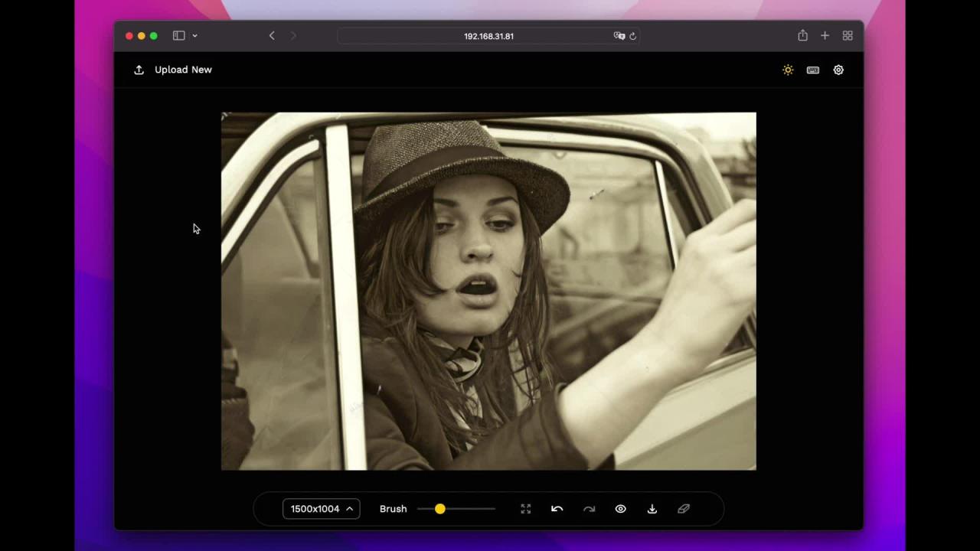Viewport: 980px width, 551px height.
Task: Open the settings gear icon
Action: 838,70
